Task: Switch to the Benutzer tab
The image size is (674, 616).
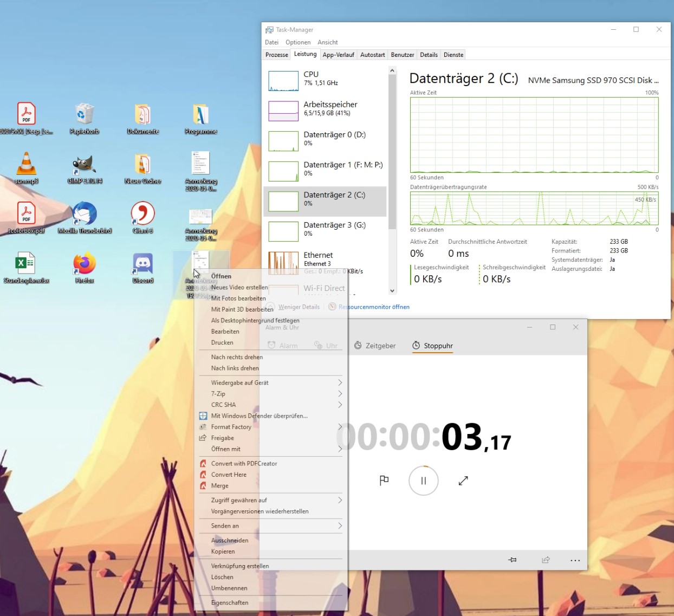Action: pos(403,55)
